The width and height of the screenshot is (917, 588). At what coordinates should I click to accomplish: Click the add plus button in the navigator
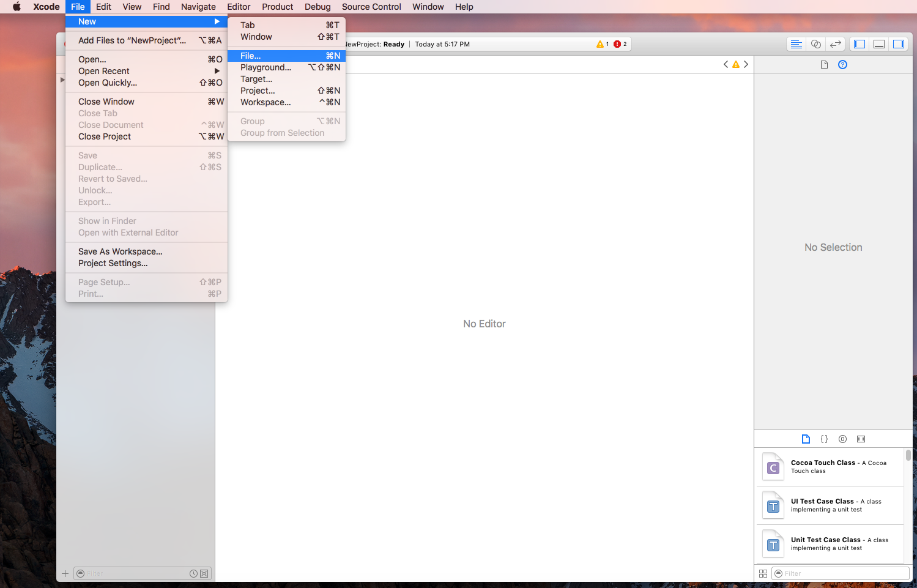65,573
